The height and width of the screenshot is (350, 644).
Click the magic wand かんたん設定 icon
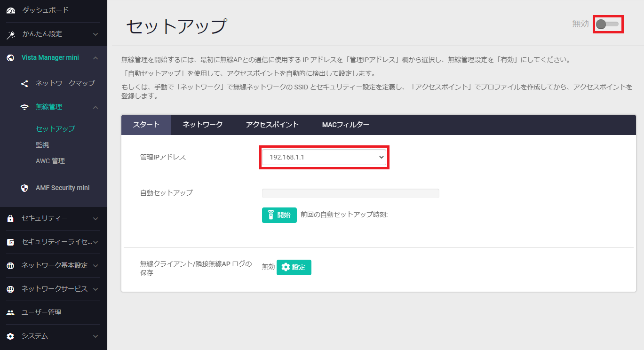(x=10, y=34)
